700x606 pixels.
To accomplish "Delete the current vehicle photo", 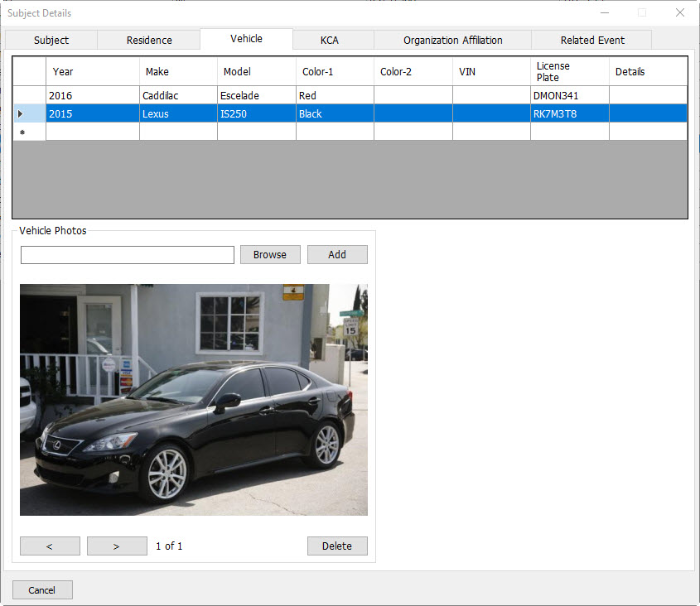I will (337, 546).
